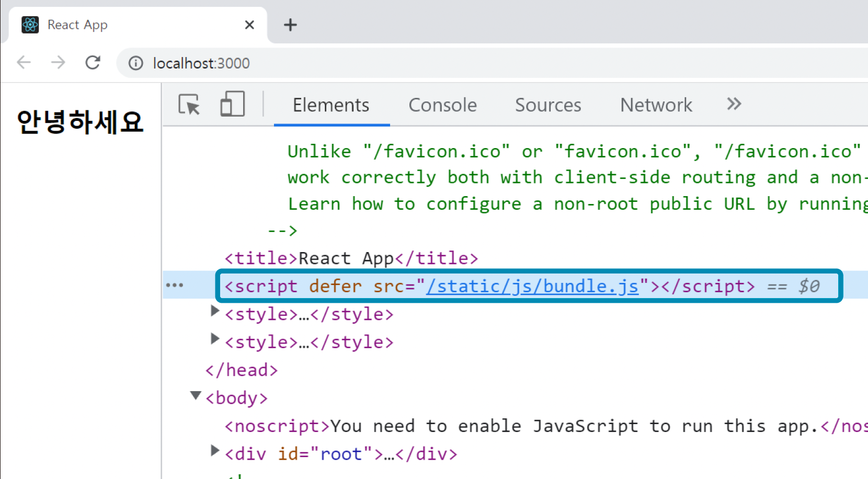Expand the second style element
Screen dimensions: 868x479
(x=214, y=339)
